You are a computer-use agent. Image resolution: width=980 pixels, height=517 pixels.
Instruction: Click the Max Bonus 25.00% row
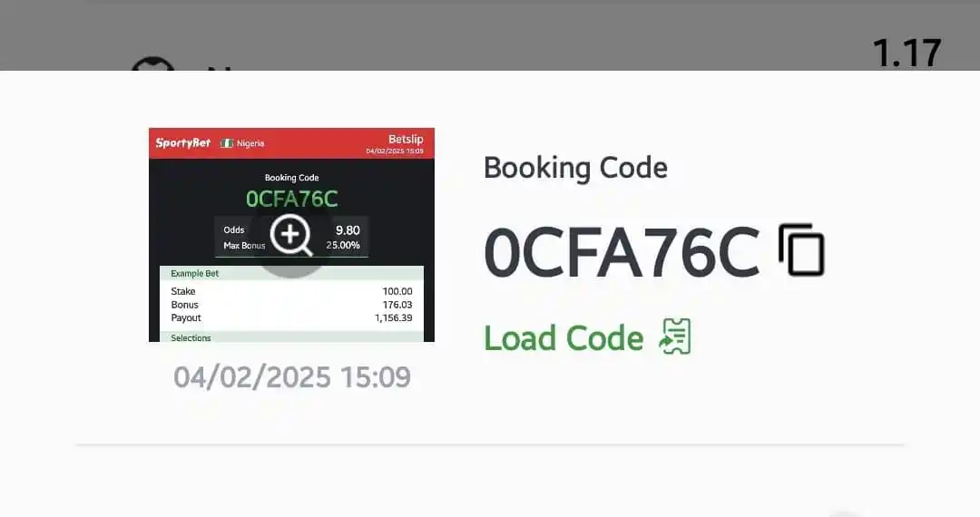[x=291, y=245]
